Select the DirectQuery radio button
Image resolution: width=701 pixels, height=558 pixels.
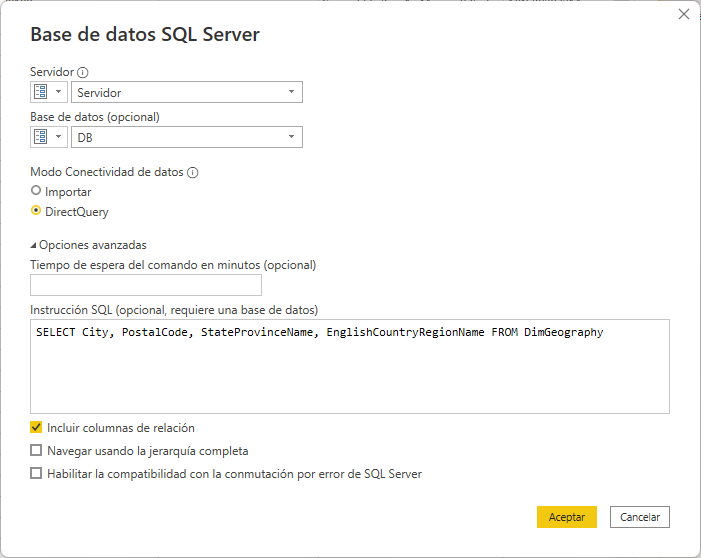coord(36,211)
